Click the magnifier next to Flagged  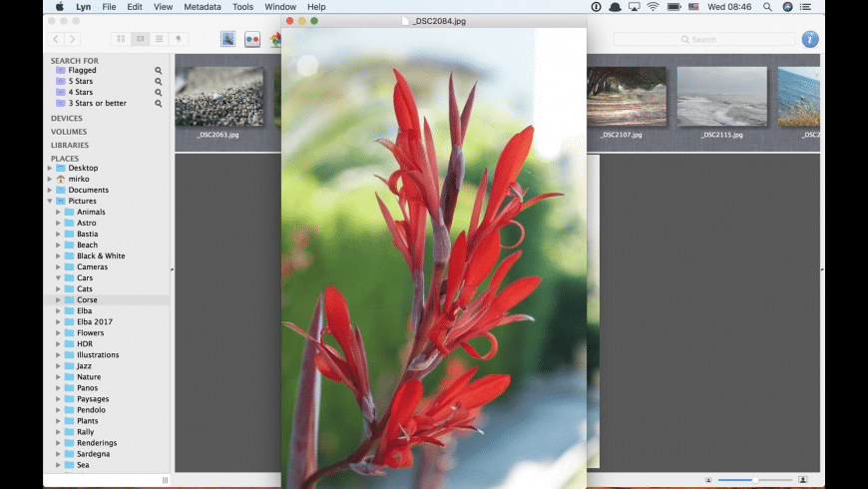pos(159,70)
